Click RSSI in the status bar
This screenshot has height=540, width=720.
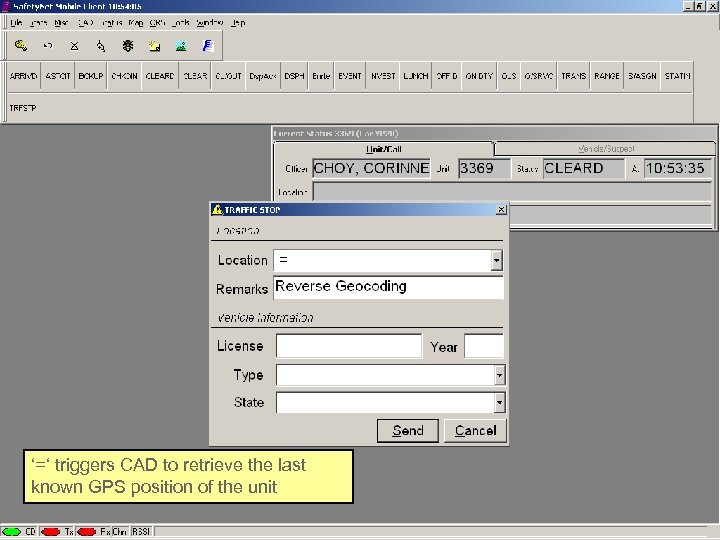pyautogui.click(x=141, y=532)
